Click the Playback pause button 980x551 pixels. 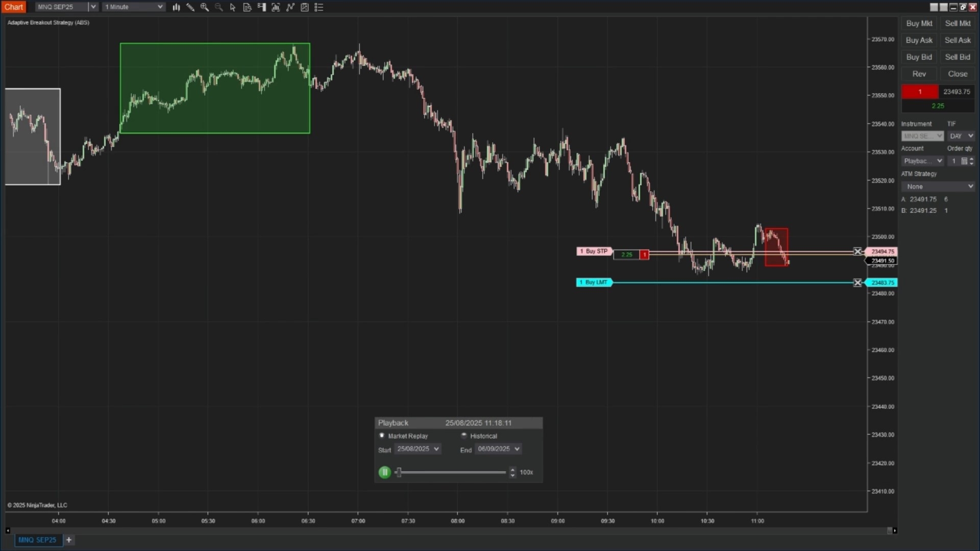[x=384, y=472]
